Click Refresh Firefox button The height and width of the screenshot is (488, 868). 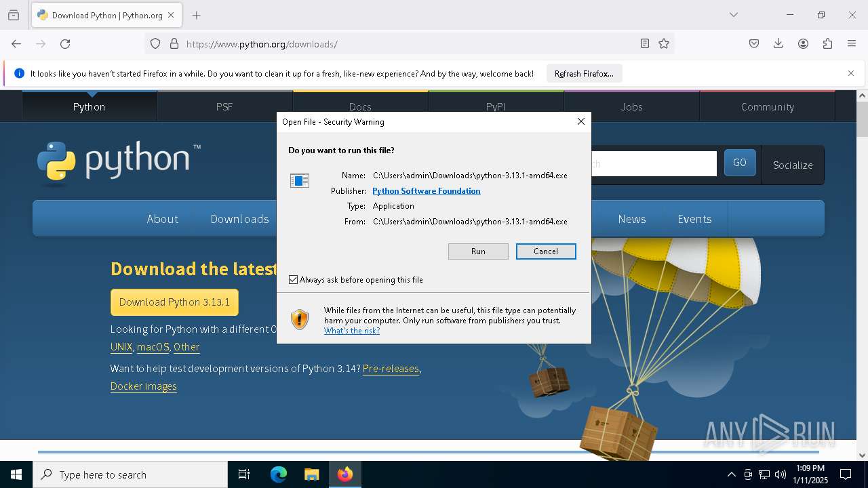[584, 73]
